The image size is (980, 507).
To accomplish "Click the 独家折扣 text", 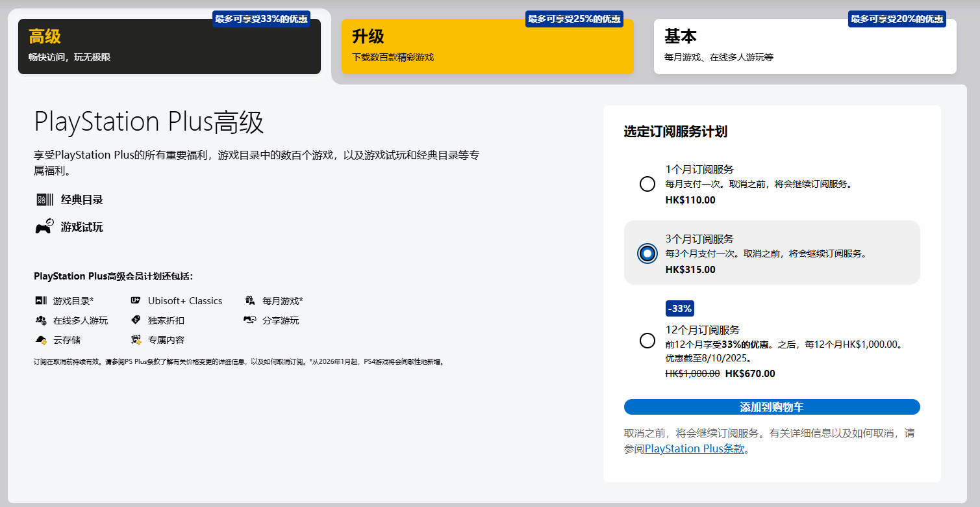I will [x=166, y=320].
